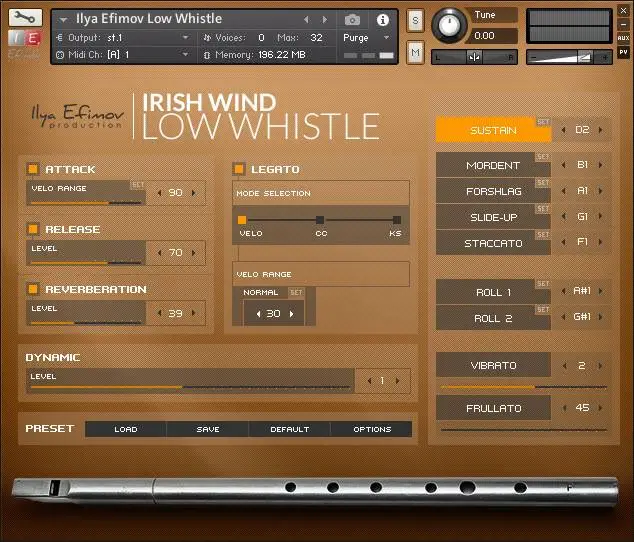Decrease Release level below 70
This screenshot has width=634, height=542.
(x=160, y=253)
